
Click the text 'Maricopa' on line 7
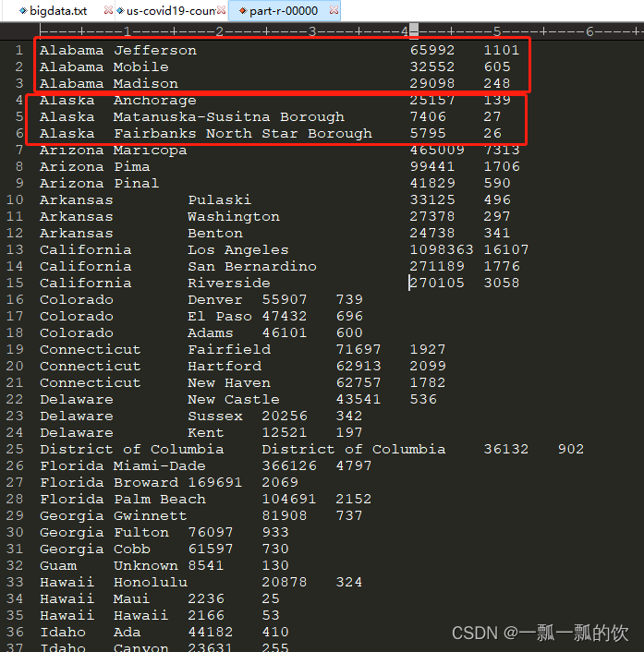click(151, 151)
